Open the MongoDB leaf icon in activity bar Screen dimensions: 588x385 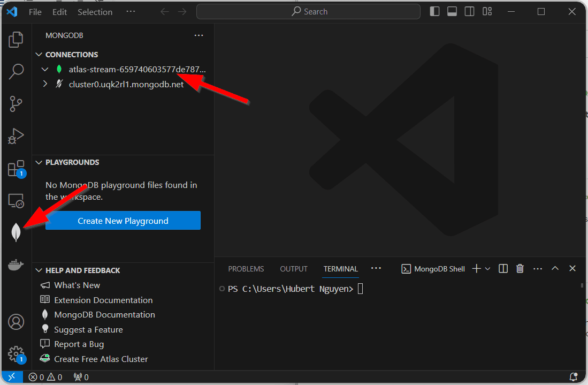click(16, 232)
